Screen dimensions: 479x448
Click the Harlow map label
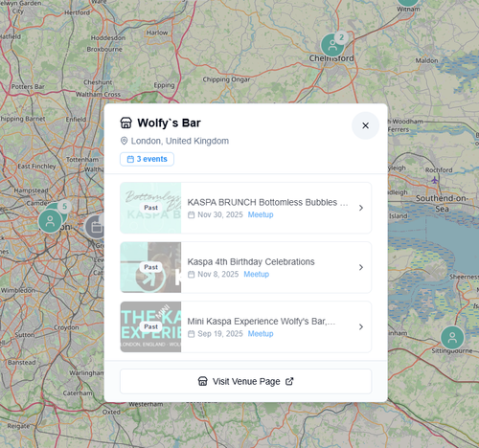[x=157, y=33]
